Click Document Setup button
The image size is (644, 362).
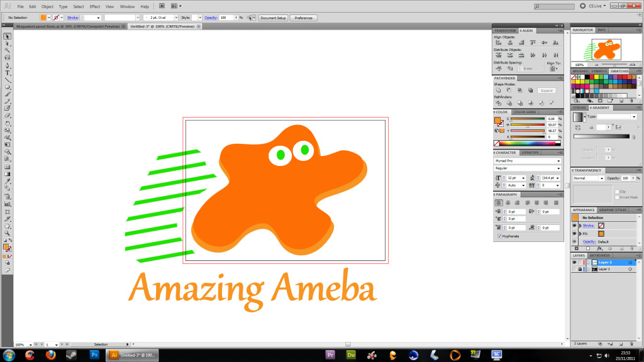273,18
